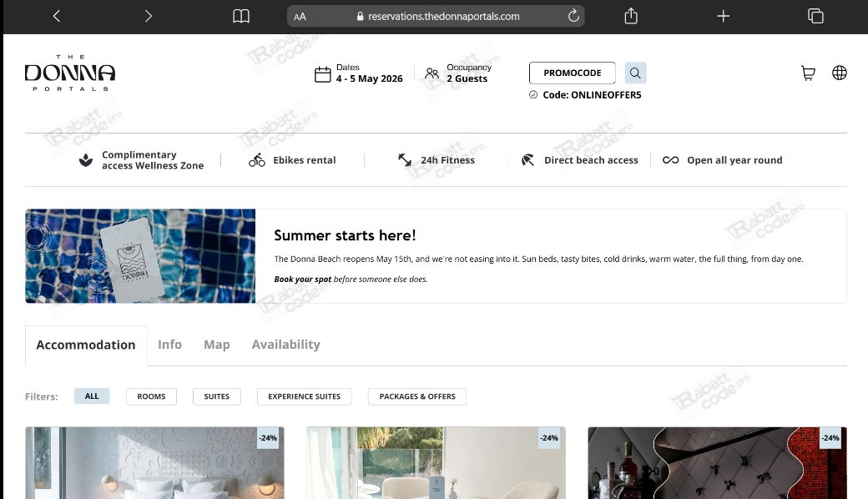The height and width of the screenshot is (499, 868).
Task: Open a new tab with plus icon
Action: point(724,16)
